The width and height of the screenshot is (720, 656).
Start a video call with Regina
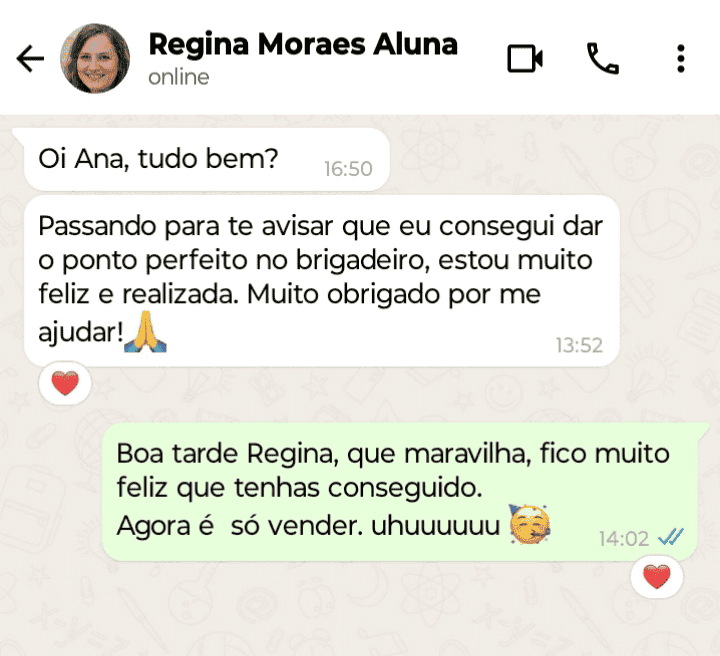coord(525,58)
